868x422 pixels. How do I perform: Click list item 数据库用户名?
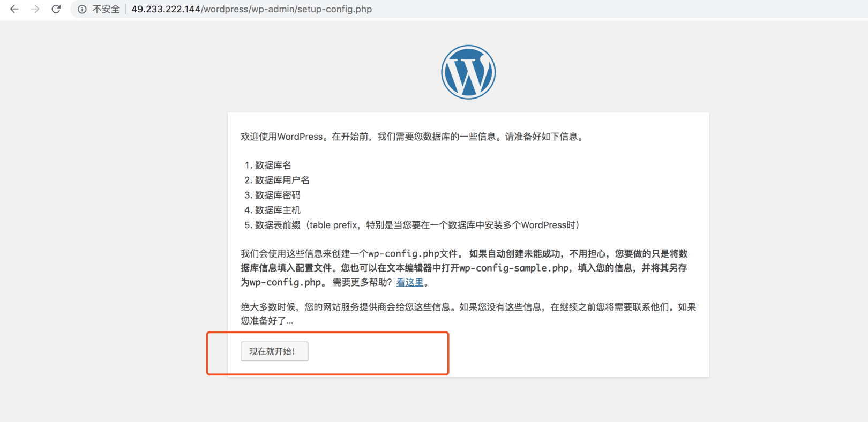[x=282, y=180]
